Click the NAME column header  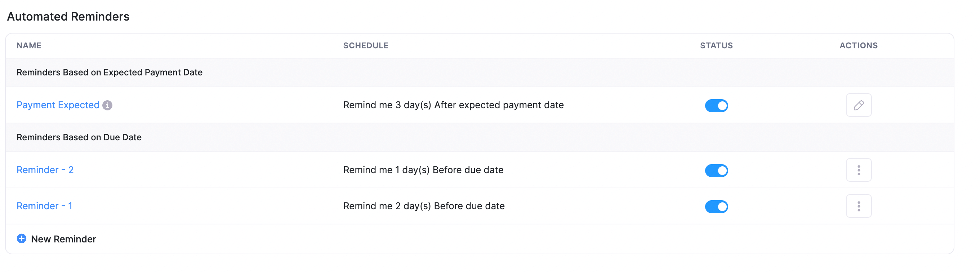click(x=29, y=45)
